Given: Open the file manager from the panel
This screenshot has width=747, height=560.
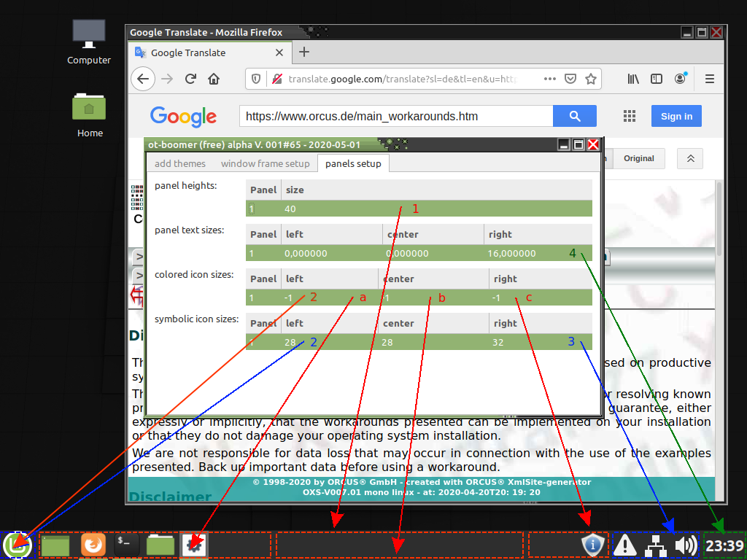Looking at the screenshot, I should pyautogui.click(x=160, y=545).
